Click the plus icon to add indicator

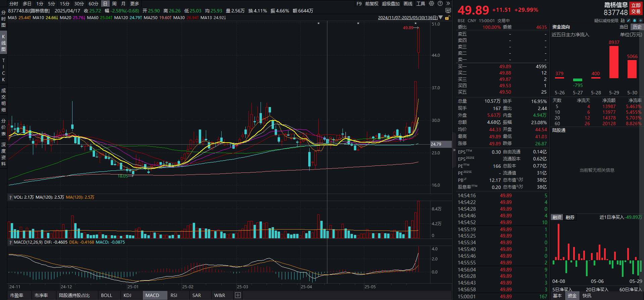coord(238,295)
